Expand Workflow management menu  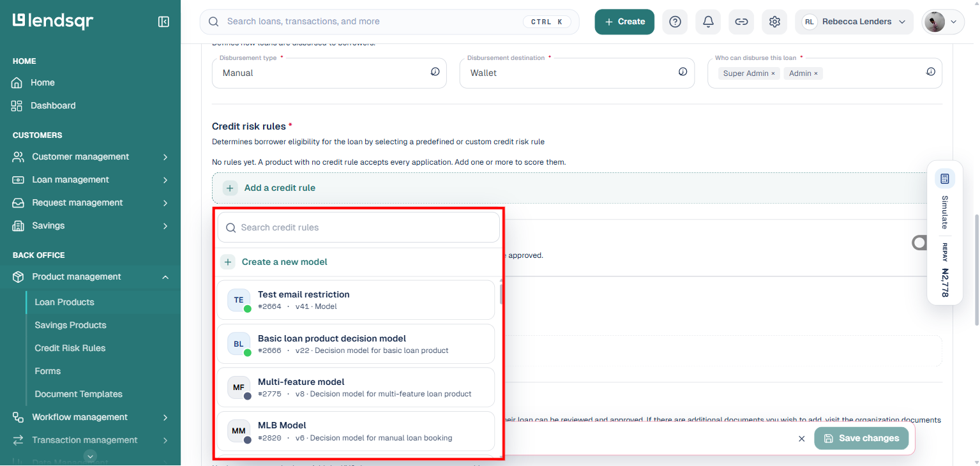(x=91, y=417)
